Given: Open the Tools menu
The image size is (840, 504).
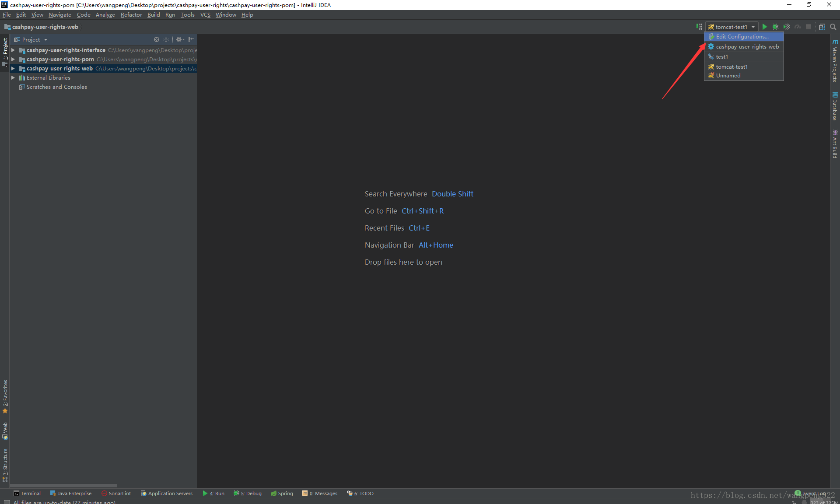Looking at the screenshot, I should pos(188,15).
